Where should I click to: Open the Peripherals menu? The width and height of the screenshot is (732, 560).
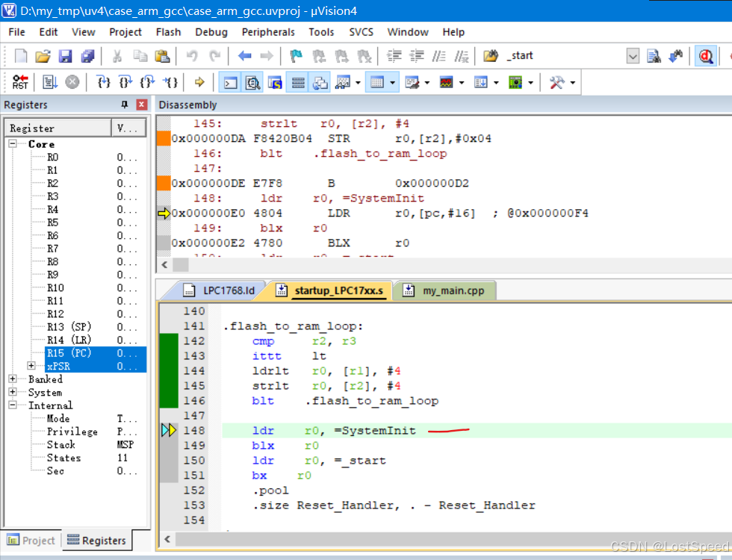point(268,32)
